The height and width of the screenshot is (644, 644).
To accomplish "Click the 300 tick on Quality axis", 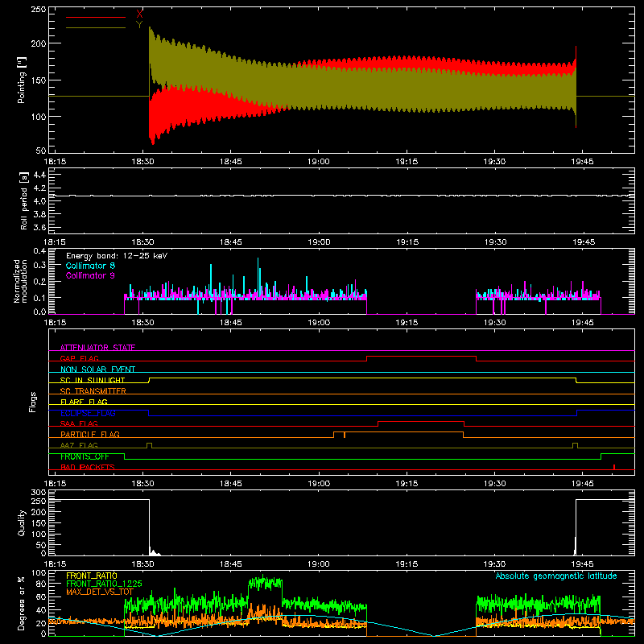I will [39, 493].
